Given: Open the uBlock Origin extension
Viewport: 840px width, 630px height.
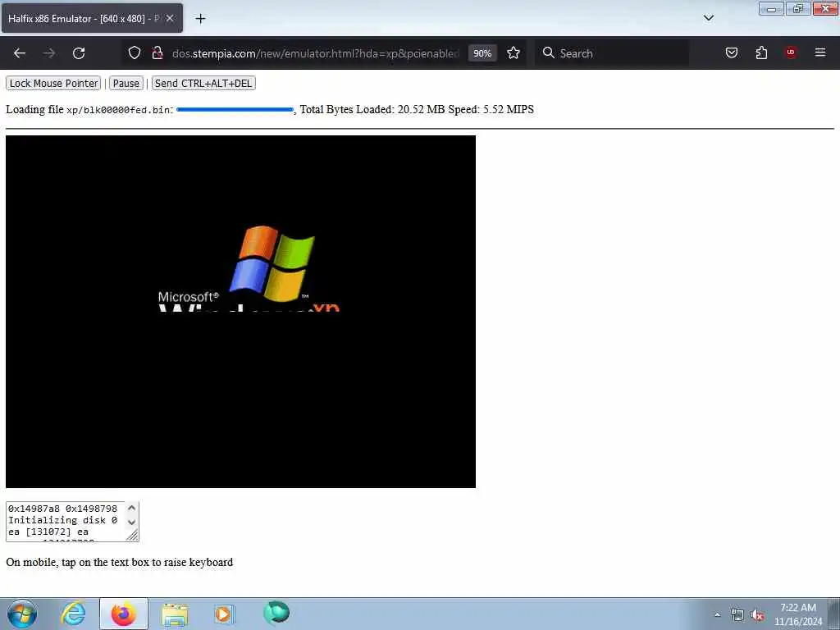Looking at the screenshot, I should pyautogui.click(x=791, y=52).
